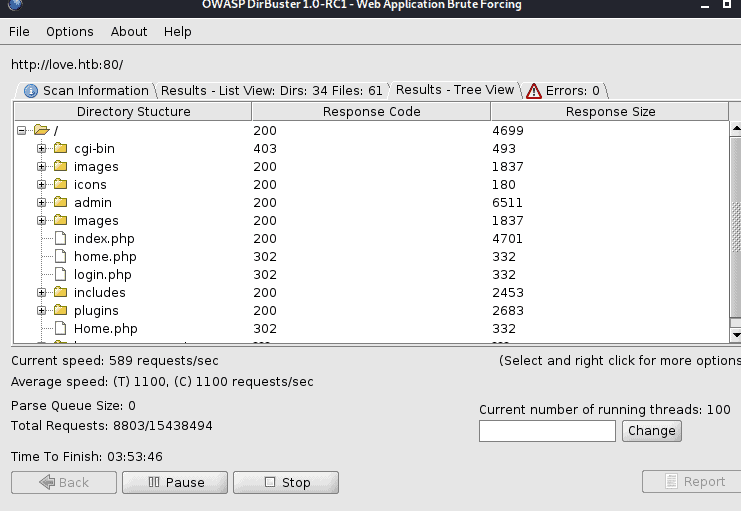The image size is (741, 511).
Task: Click response code 403 for cgi-bin
Action: 265,148
